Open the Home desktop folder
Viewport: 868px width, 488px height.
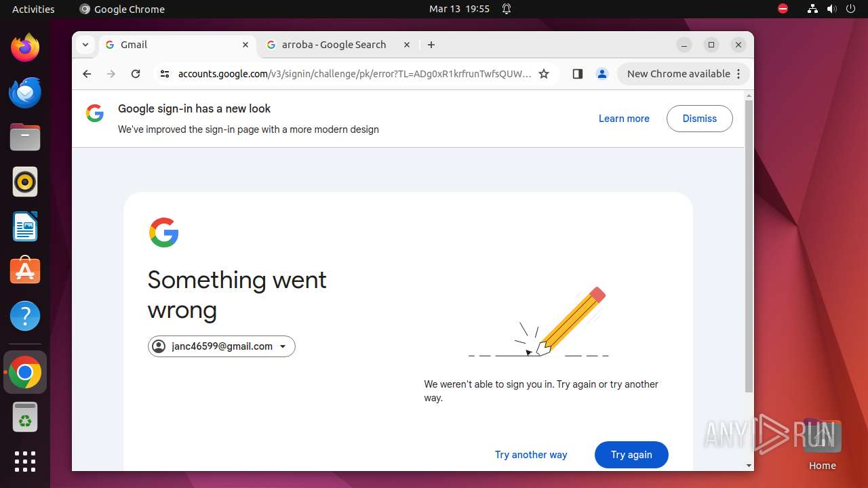tap(822, 445)
